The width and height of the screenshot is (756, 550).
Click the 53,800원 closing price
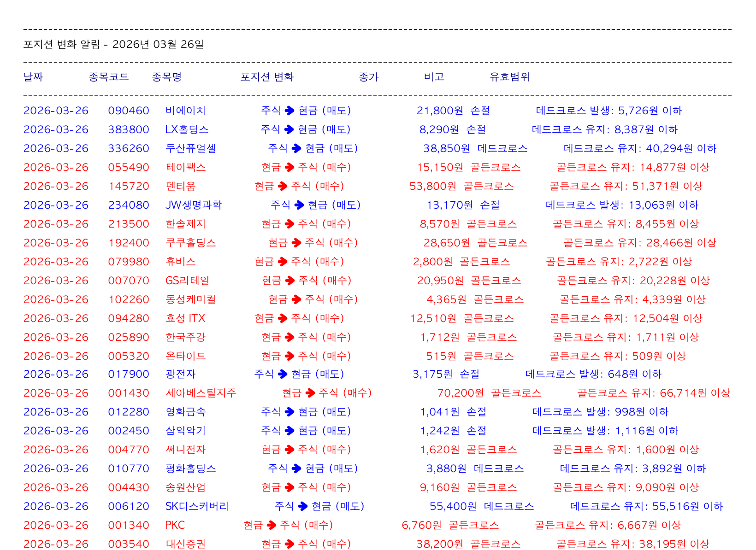click(432, 186)
